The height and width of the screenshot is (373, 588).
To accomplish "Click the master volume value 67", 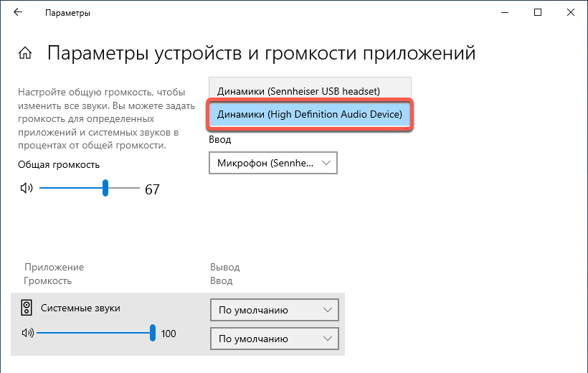I will pos(152,189).
